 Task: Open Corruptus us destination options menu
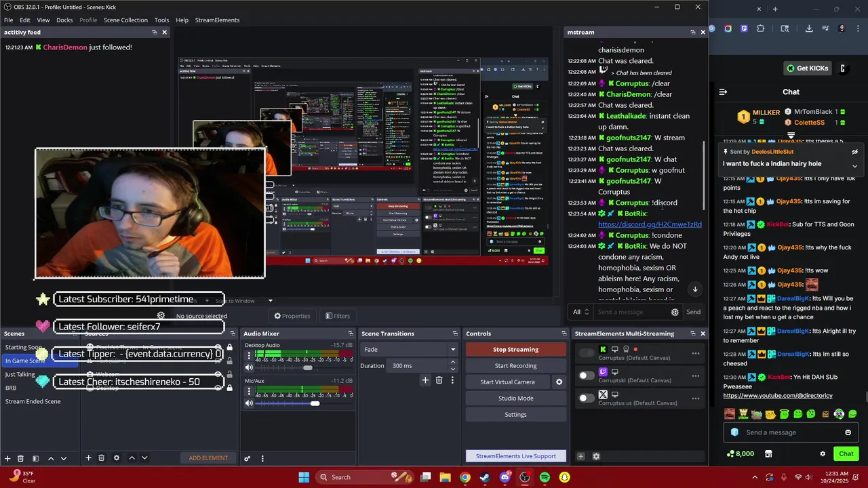pos(695,398)
